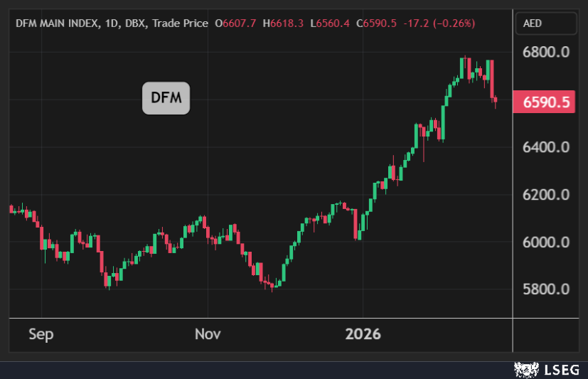Viewport: 588px width, 379px height.
Task: Click the DBX exchange label
Action: tap(135, 24)
